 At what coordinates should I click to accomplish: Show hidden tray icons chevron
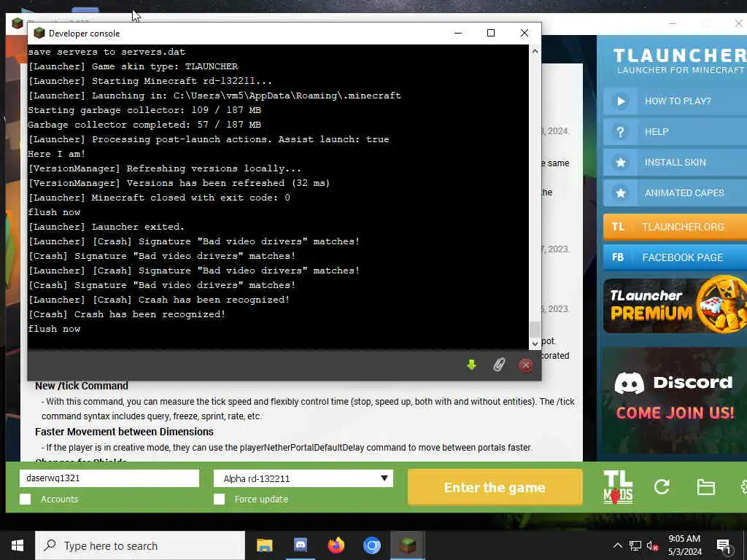(617, 545)
